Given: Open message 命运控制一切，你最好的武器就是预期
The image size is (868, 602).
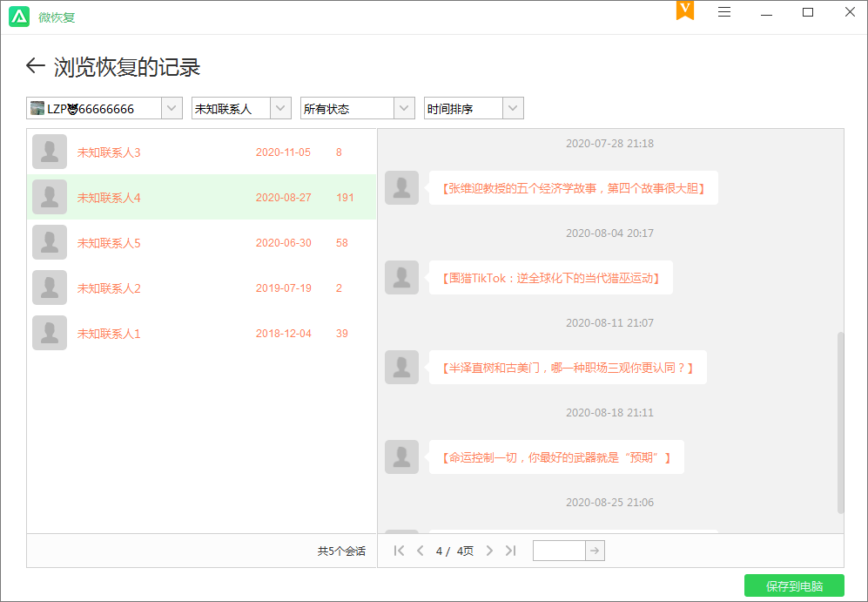Looking at the screenshot, I should click(x=556, y=457).
